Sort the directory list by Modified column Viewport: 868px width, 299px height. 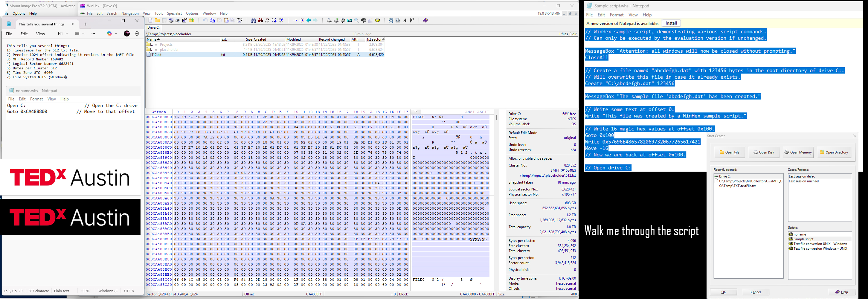point(294,39)
